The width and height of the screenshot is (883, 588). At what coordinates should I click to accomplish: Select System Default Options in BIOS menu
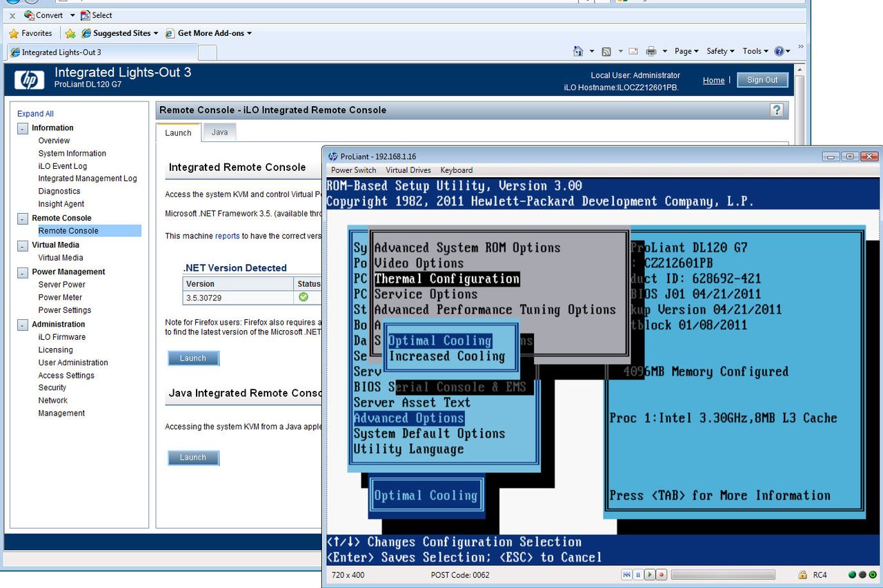(429, 434)
